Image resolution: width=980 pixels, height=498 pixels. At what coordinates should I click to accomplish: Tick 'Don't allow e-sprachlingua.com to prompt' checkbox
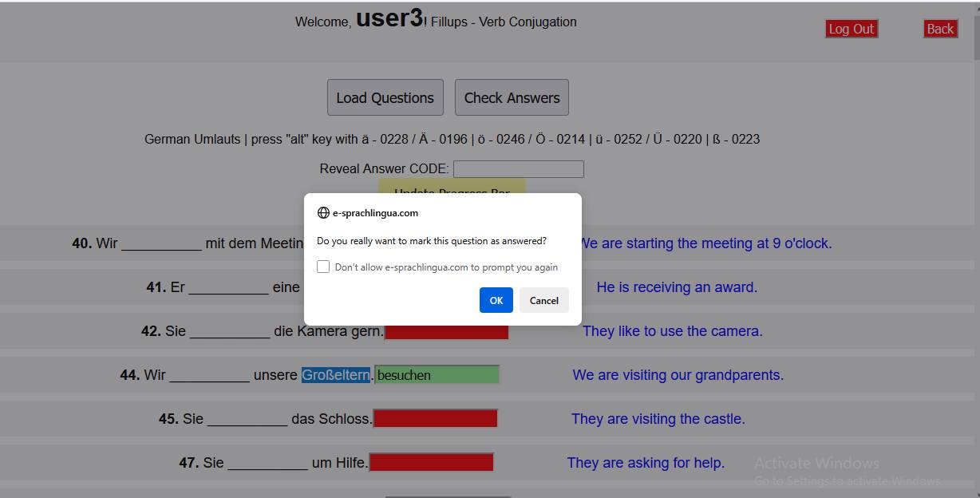coord(323,267)
